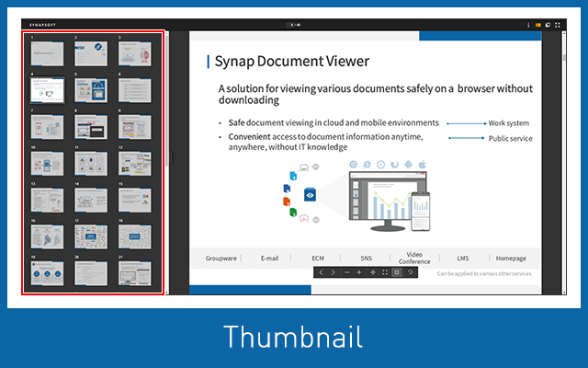Screen dimensions: 588x368
Task: Open page 14 thumbnail
Action: click(x=91, y=201)
